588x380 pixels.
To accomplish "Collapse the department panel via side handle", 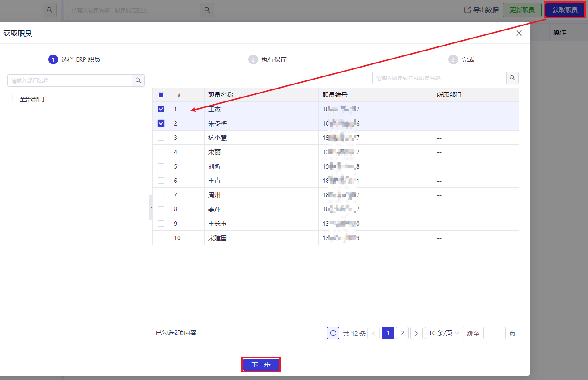I will [151, 207].
